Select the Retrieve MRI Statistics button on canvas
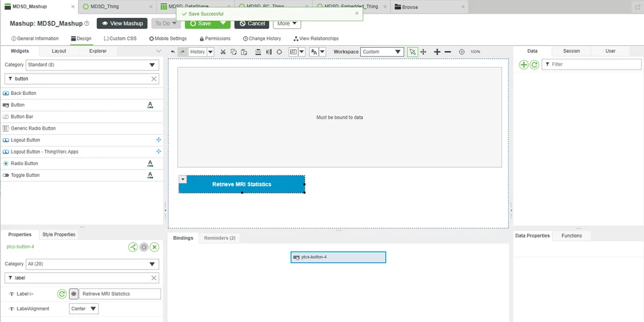Image resolution: width=644 pixels, height=322 pixels. tap(242, 185)
